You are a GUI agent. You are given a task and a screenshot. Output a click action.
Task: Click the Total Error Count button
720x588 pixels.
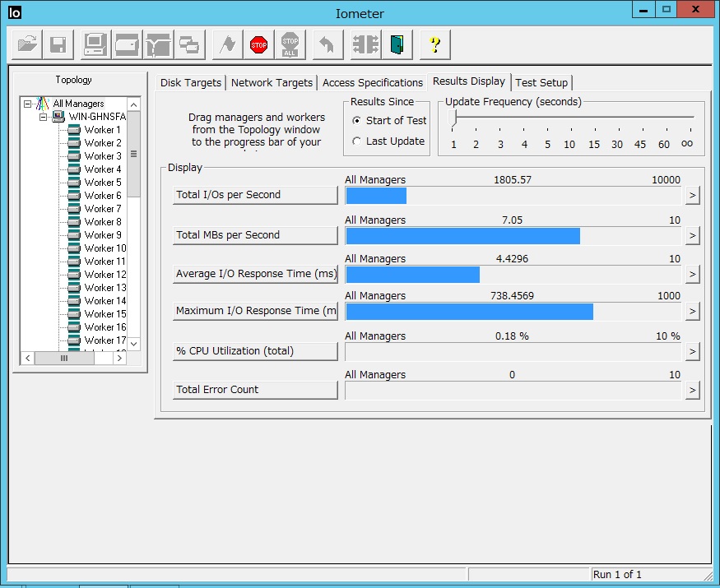coord(255,390)
